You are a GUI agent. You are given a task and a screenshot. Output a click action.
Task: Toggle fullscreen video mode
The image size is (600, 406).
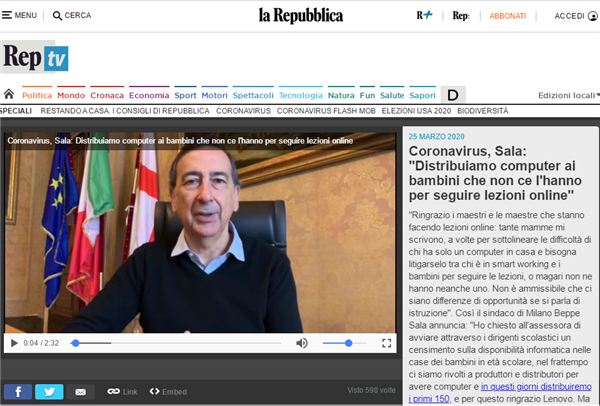pos(387,344)
